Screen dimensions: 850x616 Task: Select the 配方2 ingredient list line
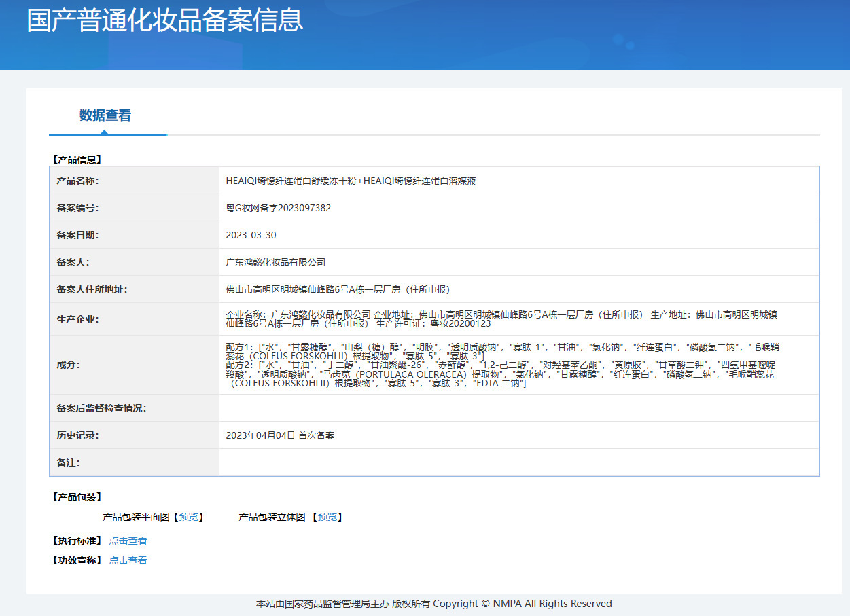click(501, 374)
